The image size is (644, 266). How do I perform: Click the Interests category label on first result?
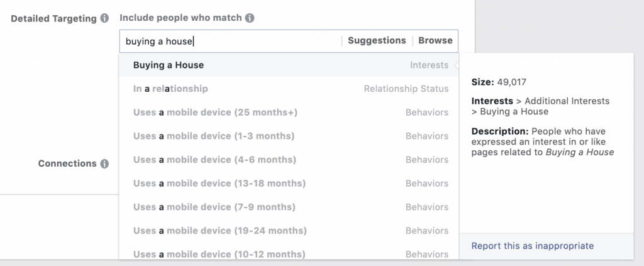(x=429, y=65)
